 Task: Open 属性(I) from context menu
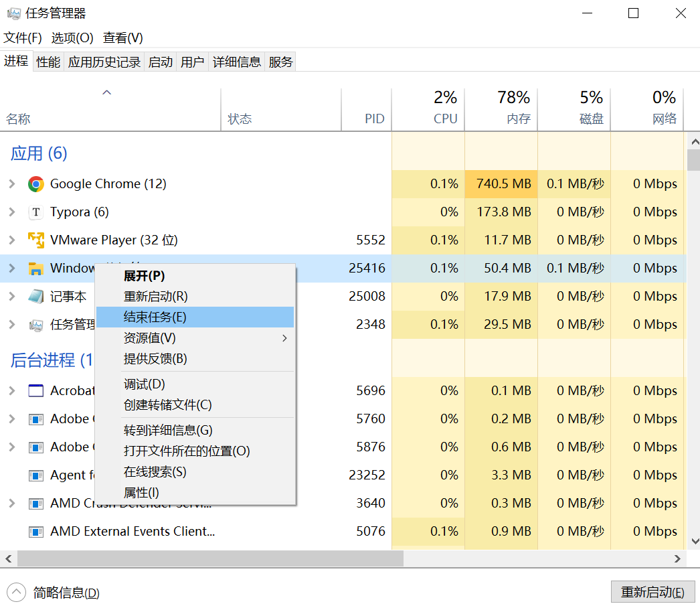(x=195, y=493)
